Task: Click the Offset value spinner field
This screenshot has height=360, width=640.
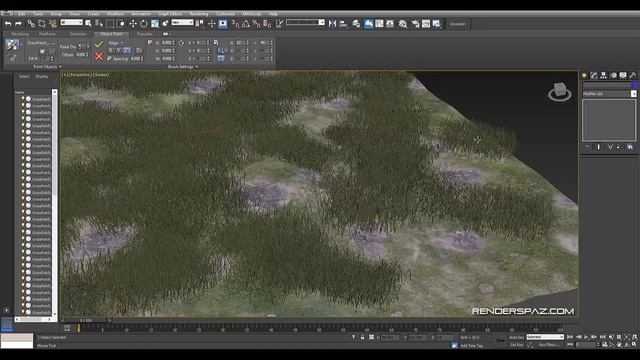Action: pyautogui.click(x=82, y=54)
